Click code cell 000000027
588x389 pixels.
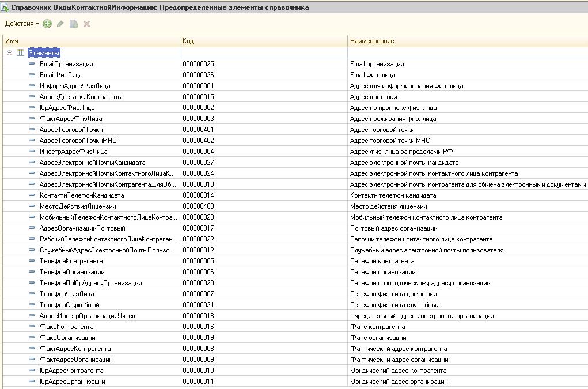tap(198, 162)
